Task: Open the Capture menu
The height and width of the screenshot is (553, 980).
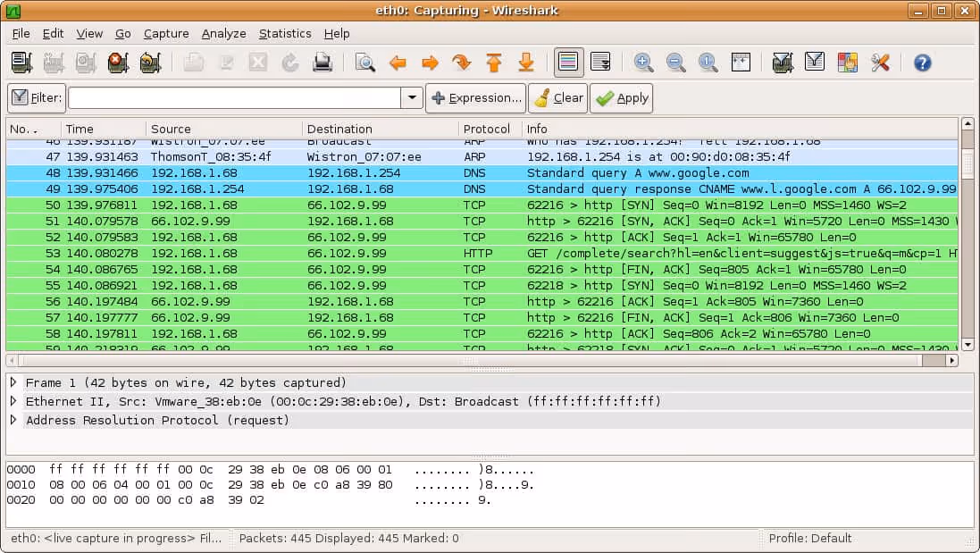Action: click(166, 34)
